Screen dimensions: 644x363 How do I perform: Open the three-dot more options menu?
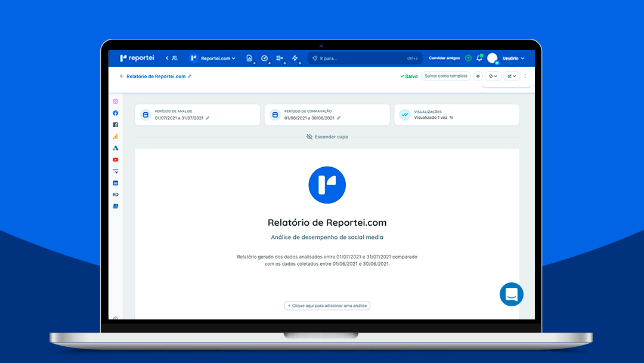pyautogui.click(x=525, y=76)
